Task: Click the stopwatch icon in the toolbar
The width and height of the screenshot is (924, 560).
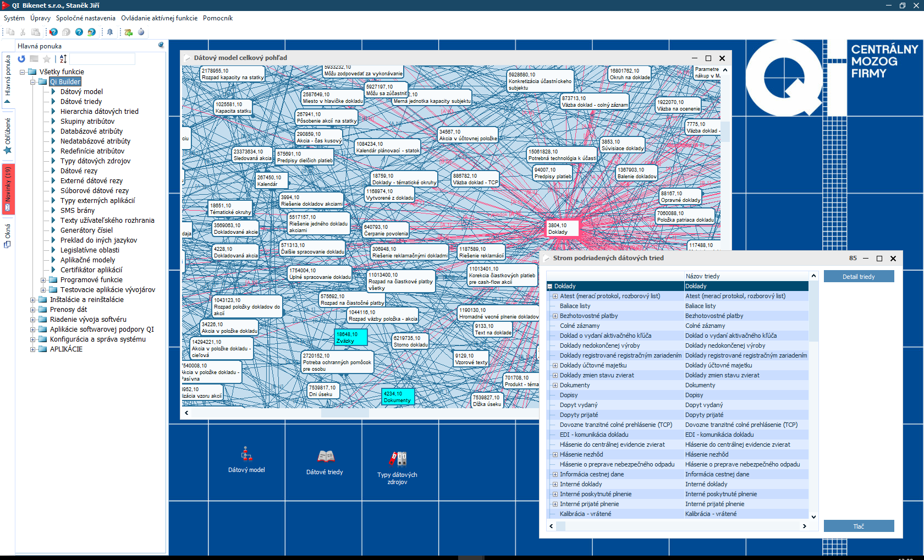Action: pyautogui.click(x=141, y=32)
